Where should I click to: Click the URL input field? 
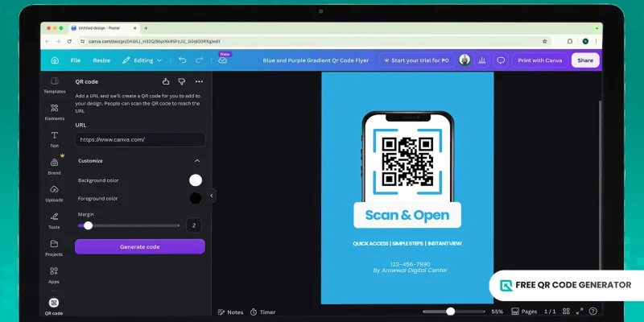[x=140, y=139]
